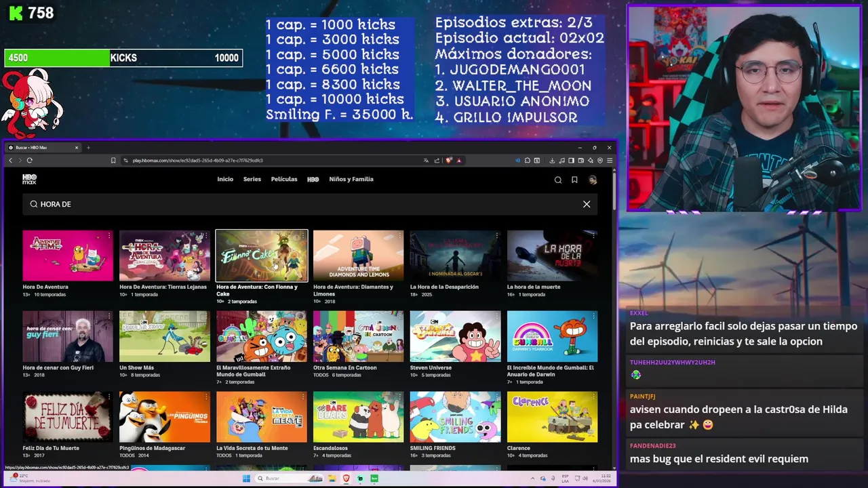The image size is (868, 488).
Task: Open the user profile avatar
Action: tap(592, 180)
